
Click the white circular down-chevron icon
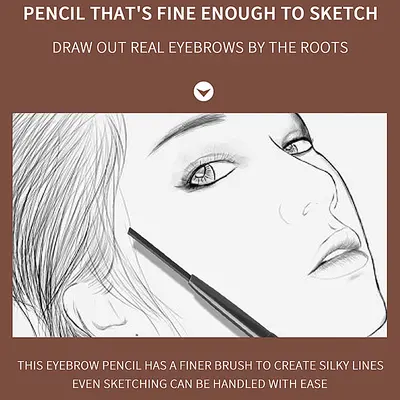[204, 91]
